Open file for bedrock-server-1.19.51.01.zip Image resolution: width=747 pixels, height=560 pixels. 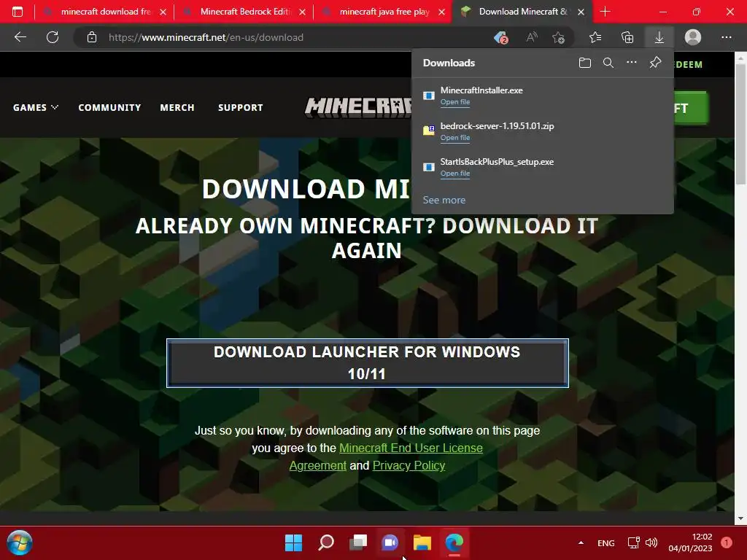tap(455, 138)
